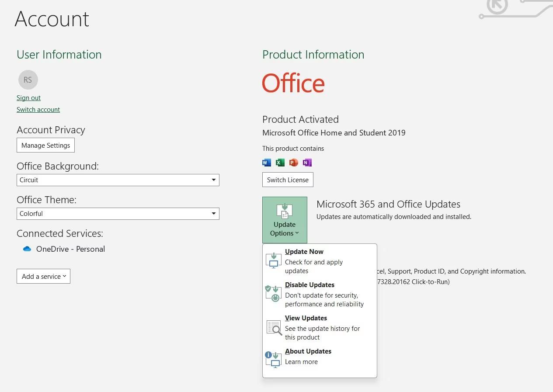
Task: Click the Click-to-Run version text
Action: click(x=413, y=282)
